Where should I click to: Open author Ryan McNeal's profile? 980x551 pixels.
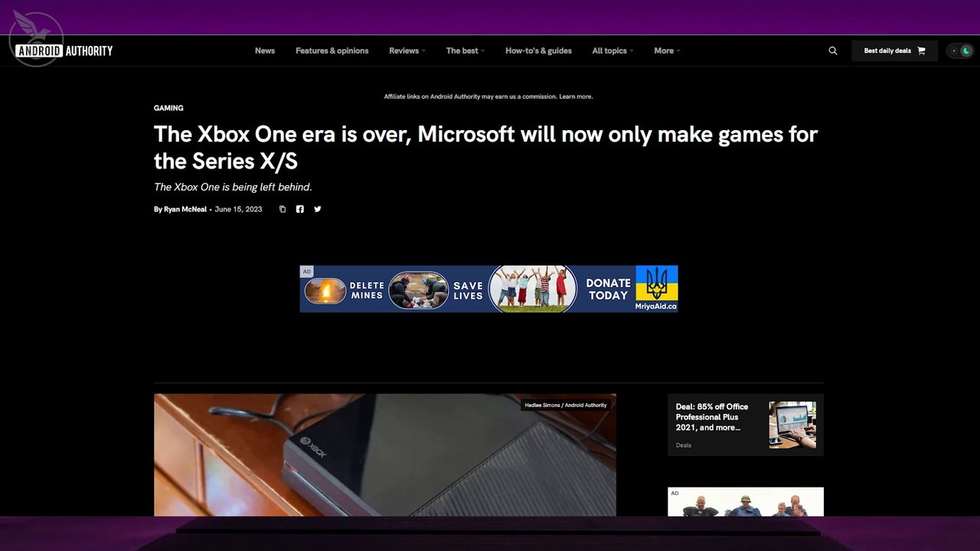pos(185,209)
